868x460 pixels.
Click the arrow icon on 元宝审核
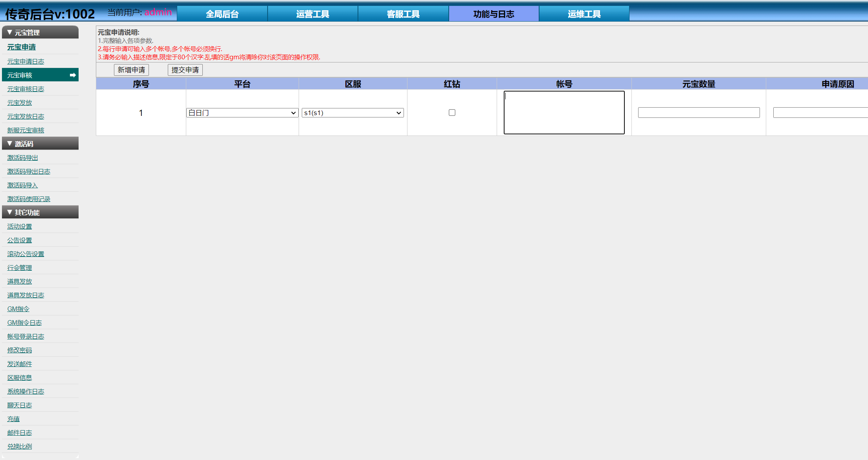coord(73,75)
